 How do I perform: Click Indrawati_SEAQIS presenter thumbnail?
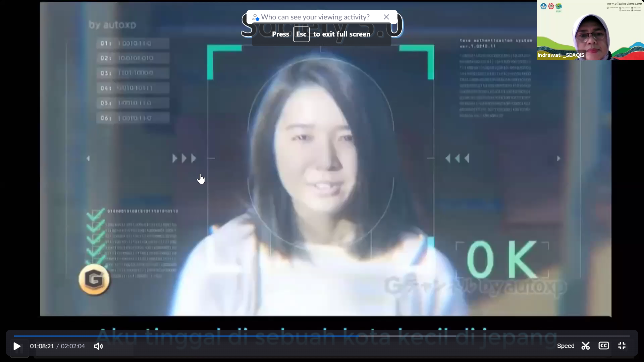point(590,30)
